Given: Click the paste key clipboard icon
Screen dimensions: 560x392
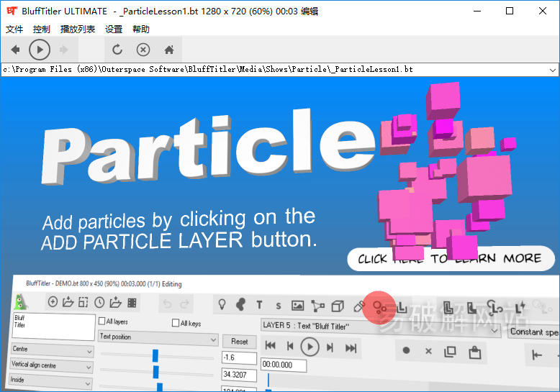Looking at the screenshot, I should [474, 352].
